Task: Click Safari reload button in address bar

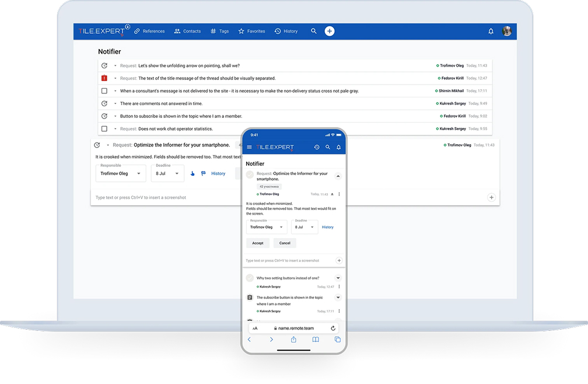Action: pos(332,328)
